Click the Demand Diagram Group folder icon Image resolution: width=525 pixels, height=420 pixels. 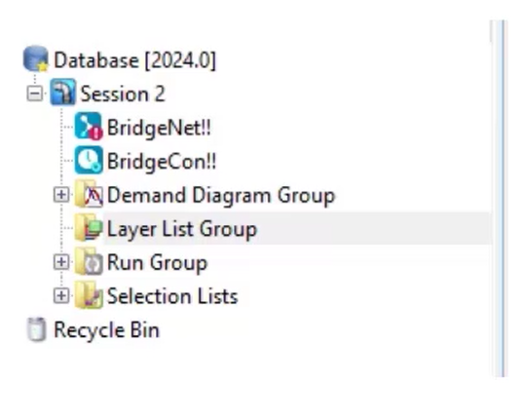(89, 194)
